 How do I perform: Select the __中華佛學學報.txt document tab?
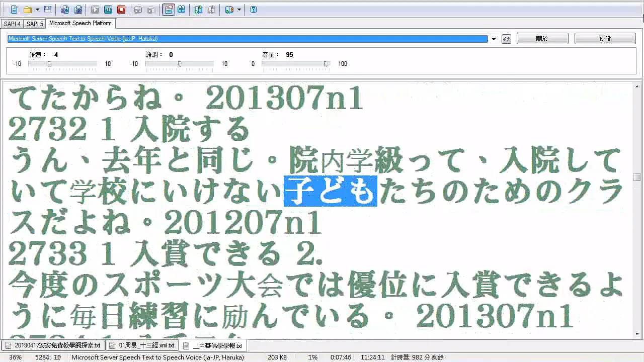tap(213, 346)
